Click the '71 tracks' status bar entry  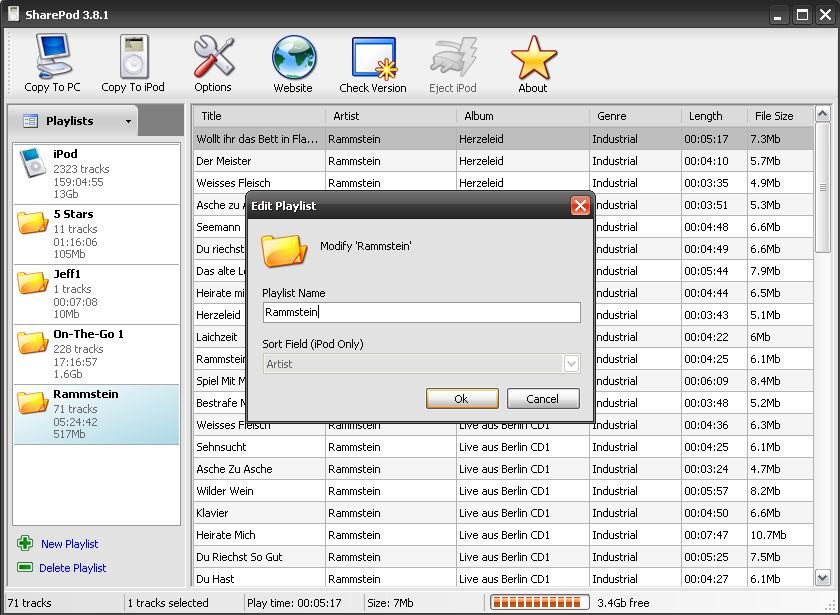click(29, 603)
